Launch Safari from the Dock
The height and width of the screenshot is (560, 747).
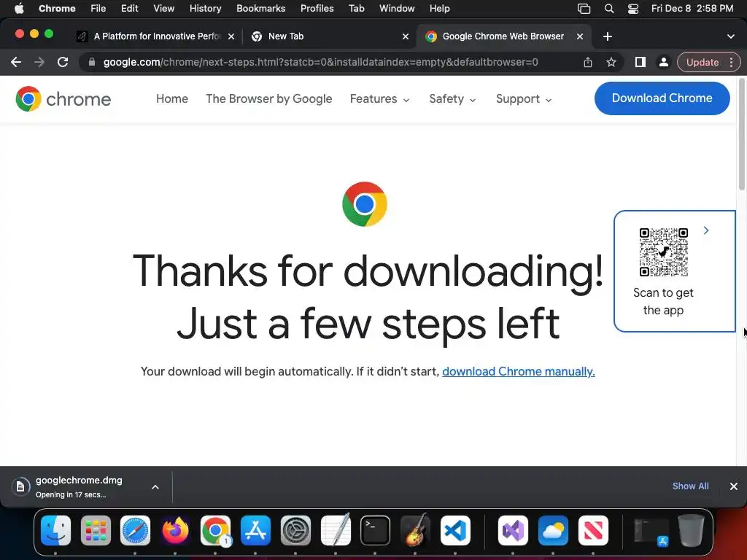(135, 530)
